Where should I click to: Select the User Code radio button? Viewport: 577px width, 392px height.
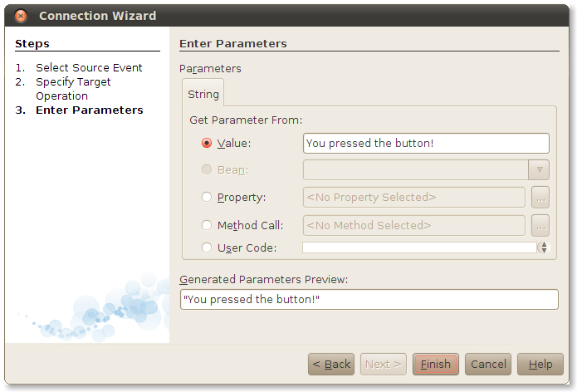207,247
